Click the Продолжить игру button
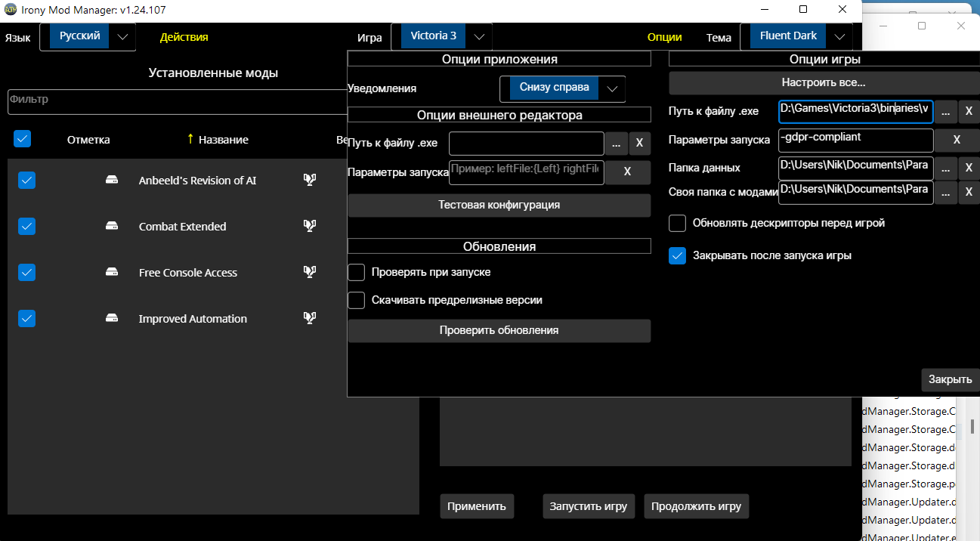Screen dimensions: 980x541 tap(696, 506)
